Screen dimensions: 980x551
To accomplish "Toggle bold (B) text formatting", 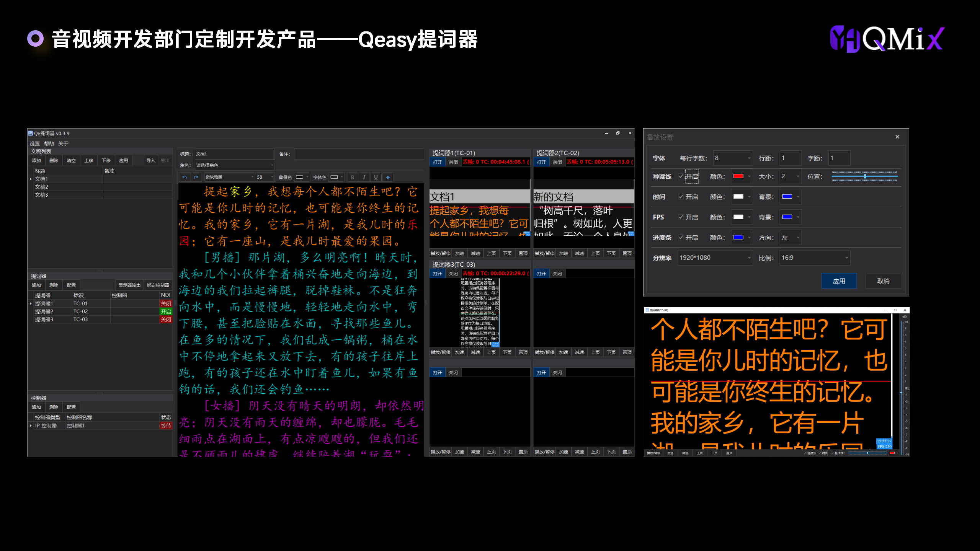I will (353, 177).
